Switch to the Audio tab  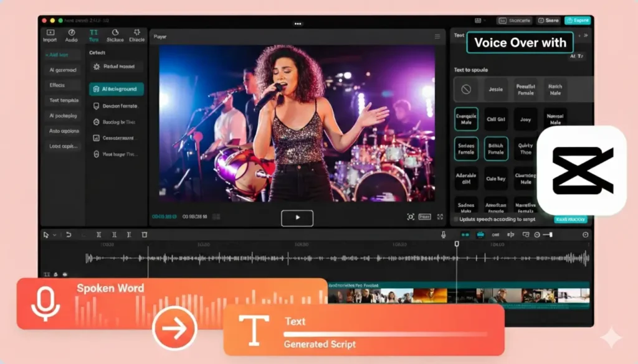point(72,35)
